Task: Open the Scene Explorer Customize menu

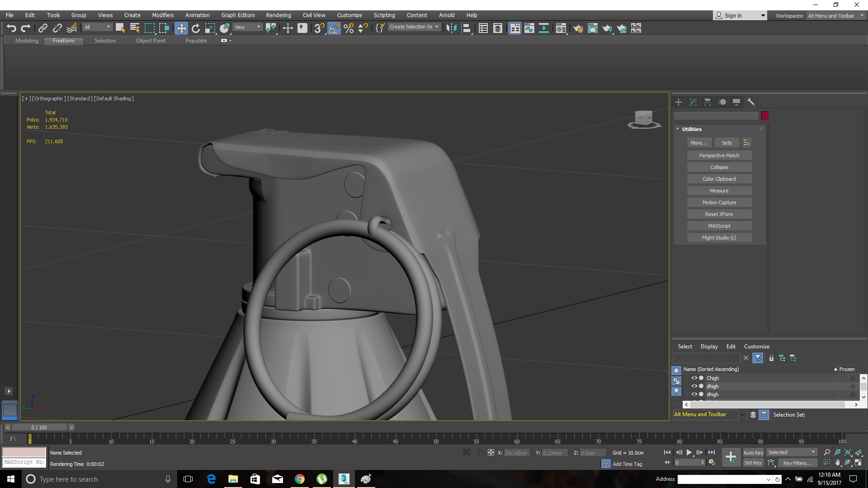Action: [756, 347]
